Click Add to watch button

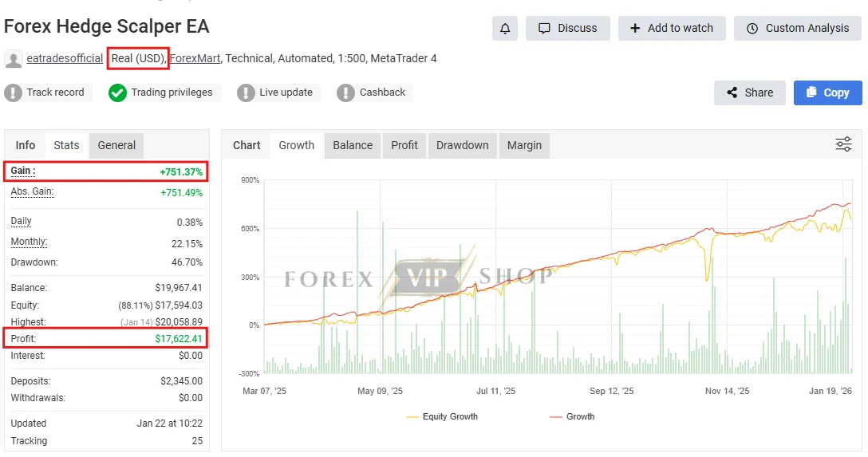point(672,28)
